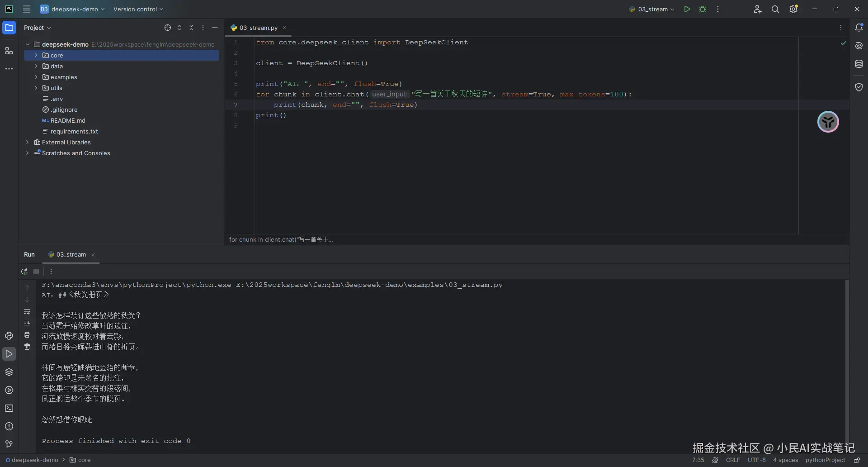868x467 pixels.
Task: Open the Terminal tool window
Action: click(9, 408)
